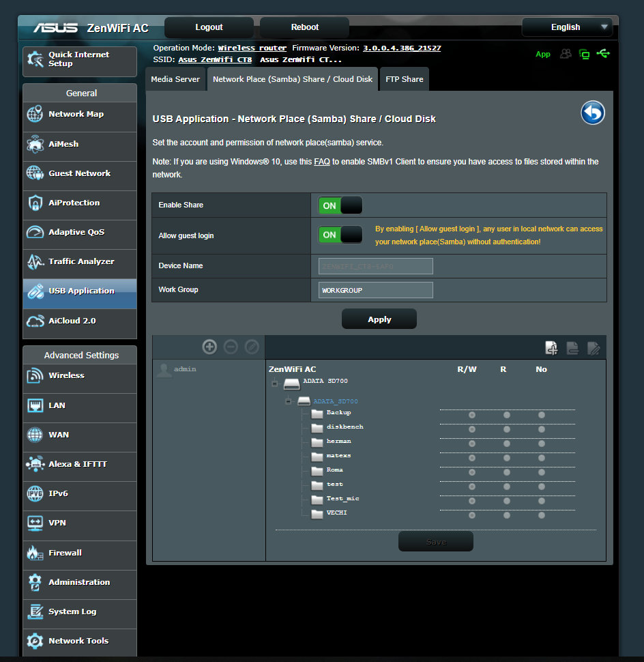Open WAN globe icon
644x662 pixels.
pos(35,435)
